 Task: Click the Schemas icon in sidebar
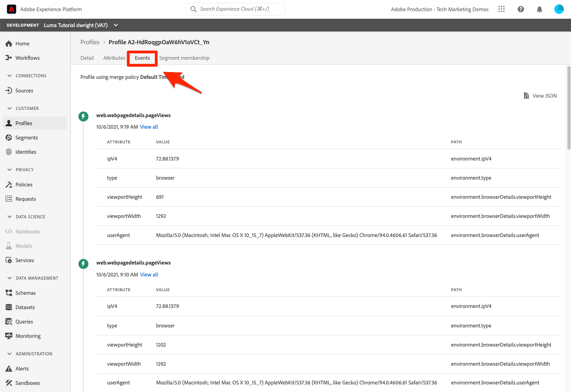point(9,293)
